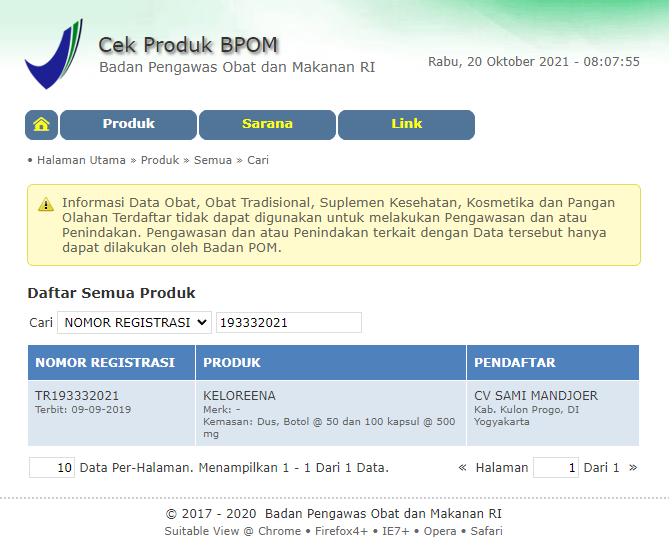This screenshot has height=548, width=669.
Task: Click the date and time display
Action: [x=534, y=62]
